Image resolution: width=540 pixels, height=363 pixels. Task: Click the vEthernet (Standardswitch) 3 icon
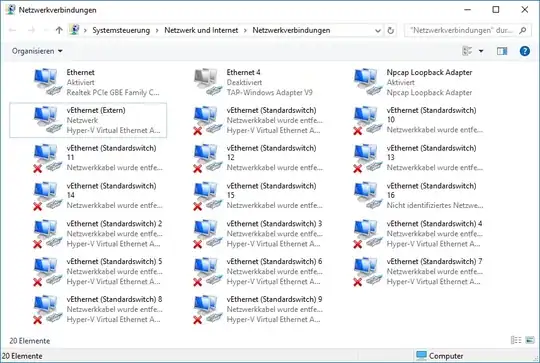tap(208, 234)
